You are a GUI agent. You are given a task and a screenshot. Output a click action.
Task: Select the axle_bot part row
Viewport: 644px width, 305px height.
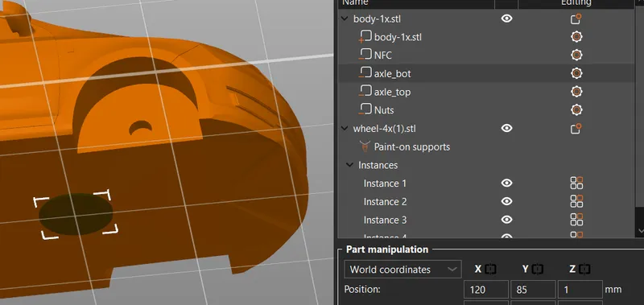click(487, 73)
